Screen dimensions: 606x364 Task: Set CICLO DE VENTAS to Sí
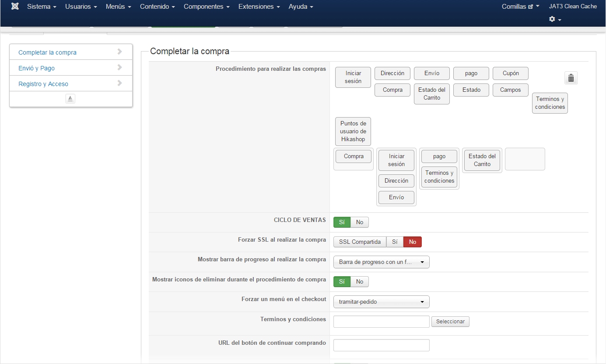pyautogui.click(x=342, y=222)
